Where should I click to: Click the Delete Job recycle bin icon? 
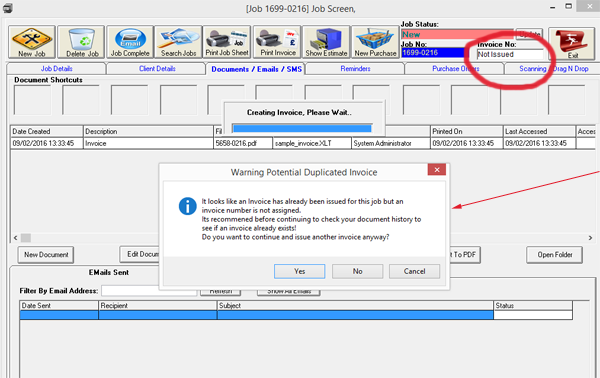click(x=81, y=42)
